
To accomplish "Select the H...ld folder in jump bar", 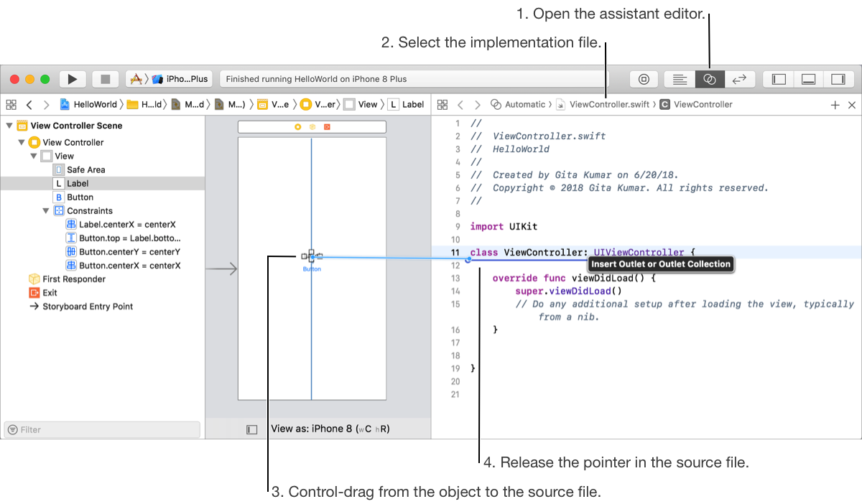I will pos(144,104).
